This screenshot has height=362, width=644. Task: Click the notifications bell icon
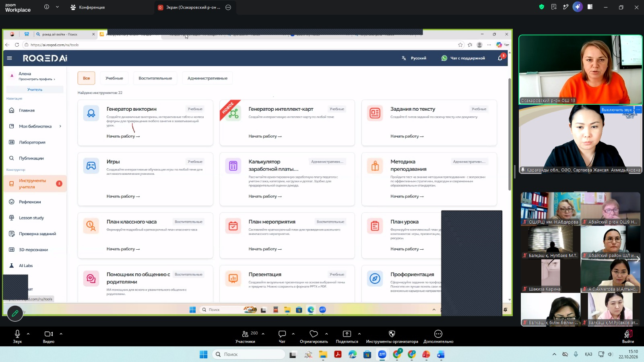point(500,58)
